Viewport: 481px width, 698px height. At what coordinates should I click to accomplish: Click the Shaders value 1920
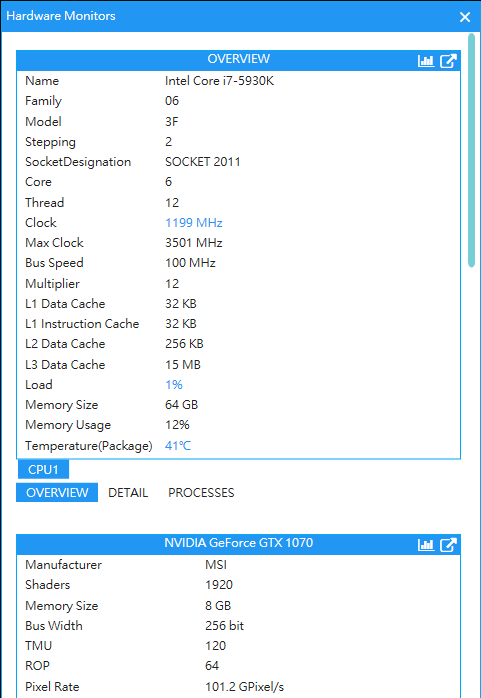coord(219,584)
